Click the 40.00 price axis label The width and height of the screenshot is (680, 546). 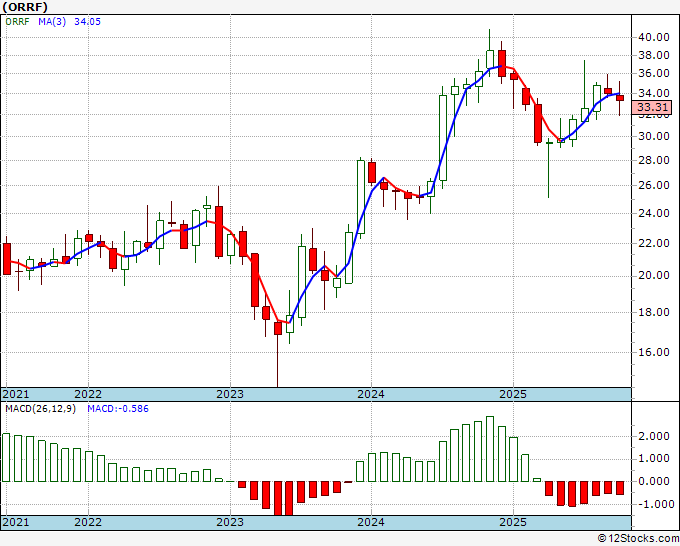pos(654,37)
